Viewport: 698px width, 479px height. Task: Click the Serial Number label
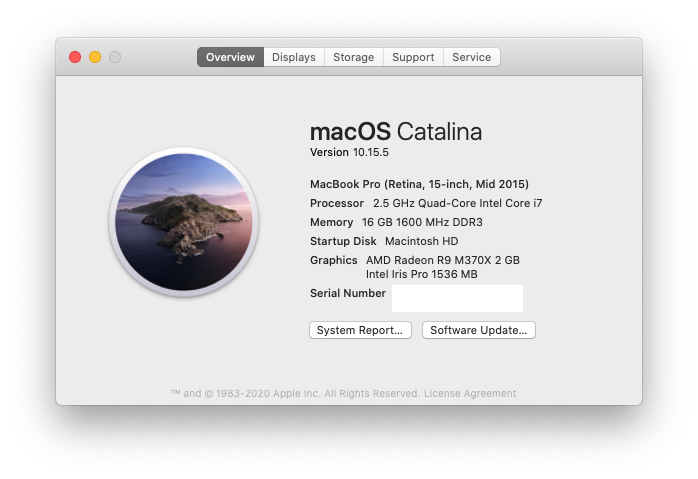tap(348, 293)
